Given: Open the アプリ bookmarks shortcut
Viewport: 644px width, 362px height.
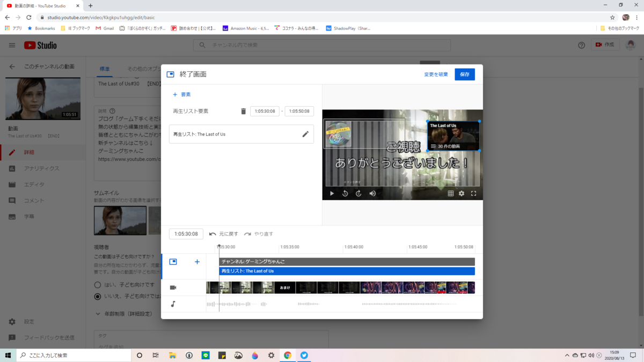Looking at the screenshot, I should pos(13,28).
